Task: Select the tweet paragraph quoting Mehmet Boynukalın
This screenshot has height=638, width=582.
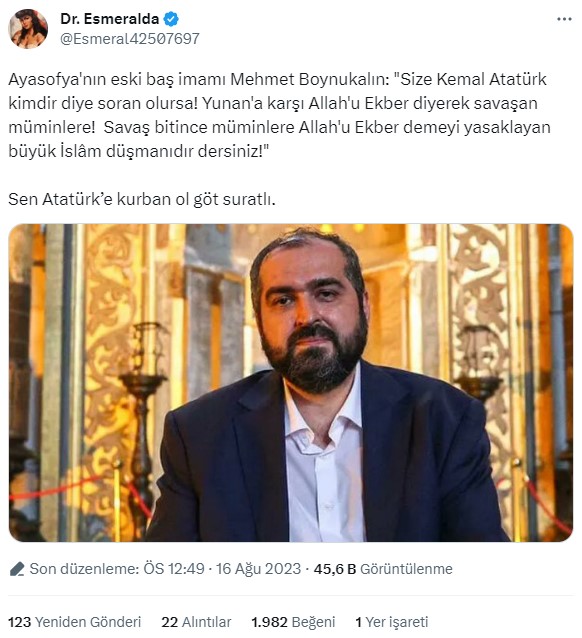Action: 279,115
